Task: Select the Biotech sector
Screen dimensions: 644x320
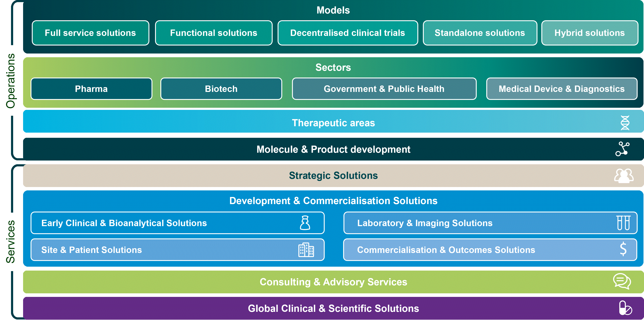Action: click(x=221, y=89)
